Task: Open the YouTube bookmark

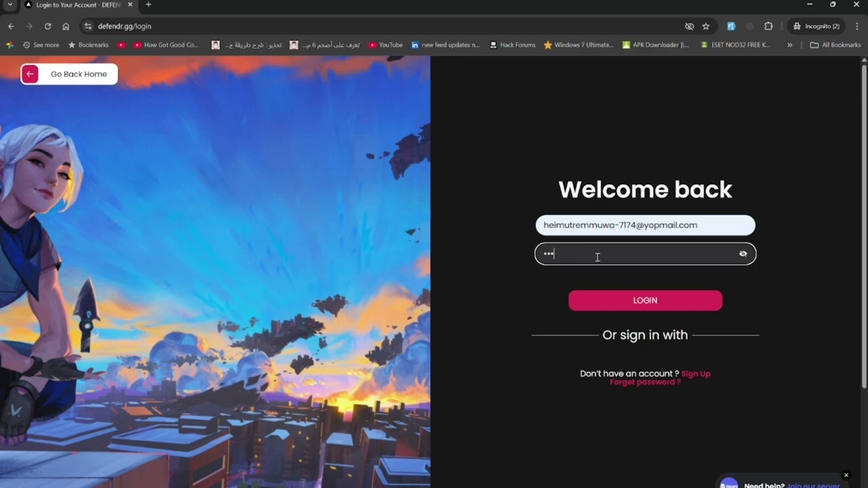Action: (386, 45)
